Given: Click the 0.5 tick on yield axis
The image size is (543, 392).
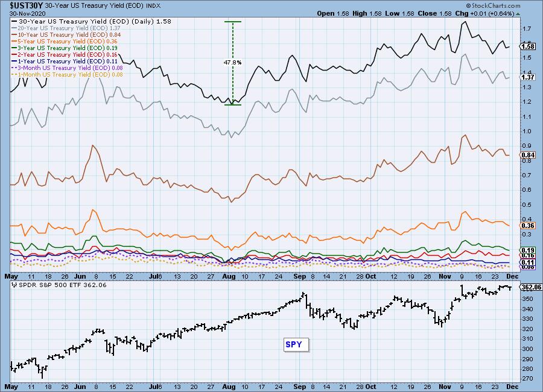Looking at the screenshot, I should 527,204.
